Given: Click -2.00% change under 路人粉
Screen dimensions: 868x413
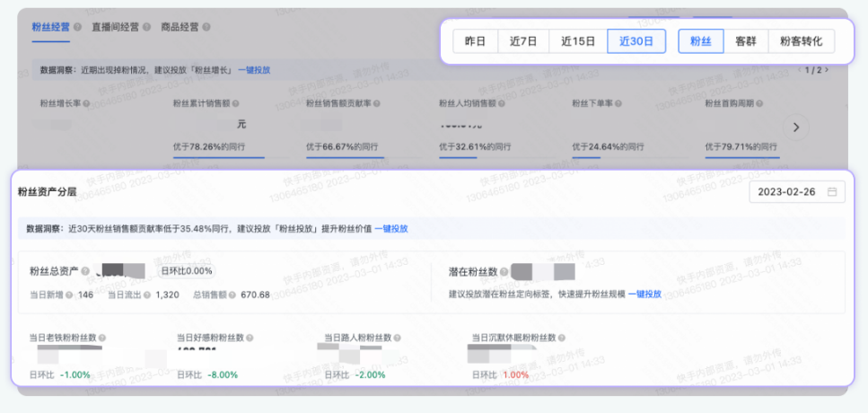Looking at the screenshot, I should [x=371, y=374].
